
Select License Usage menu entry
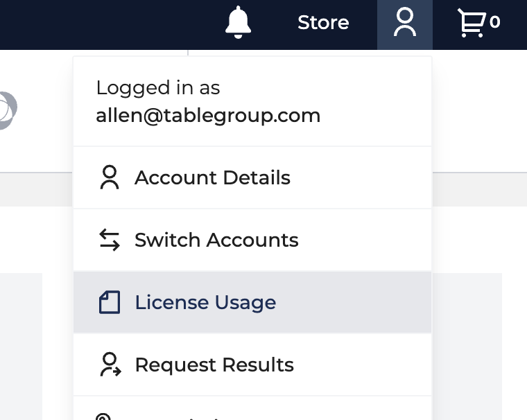tap(205, 302)
